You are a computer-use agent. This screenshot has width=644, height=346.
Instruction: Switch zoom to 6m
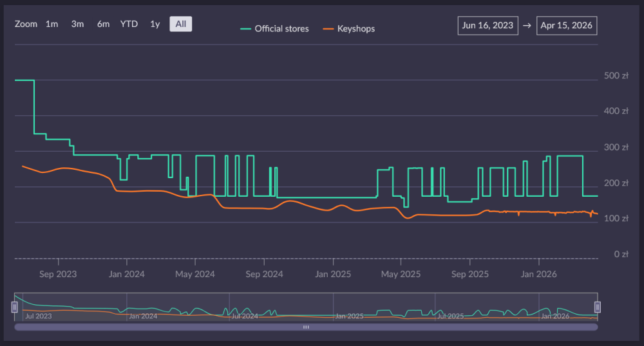pyautogui.click(x=103, y=24)
